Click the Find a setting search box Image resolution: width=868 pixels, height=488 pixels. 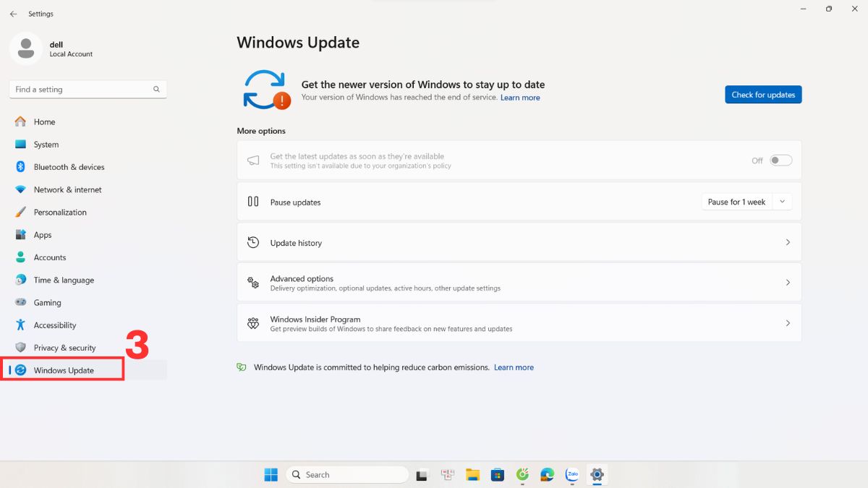tap(87, 89)
